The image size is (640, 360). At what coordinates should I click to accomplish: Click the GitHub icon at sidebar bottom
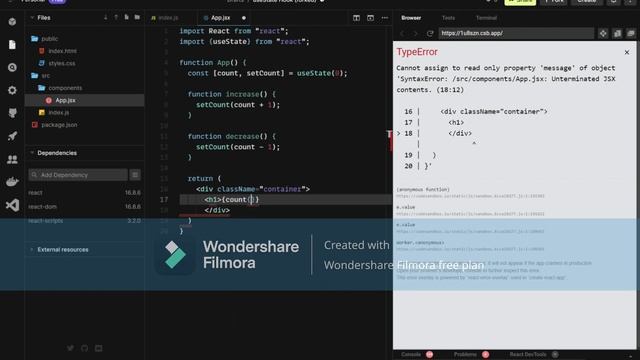[x=84, y=348]
